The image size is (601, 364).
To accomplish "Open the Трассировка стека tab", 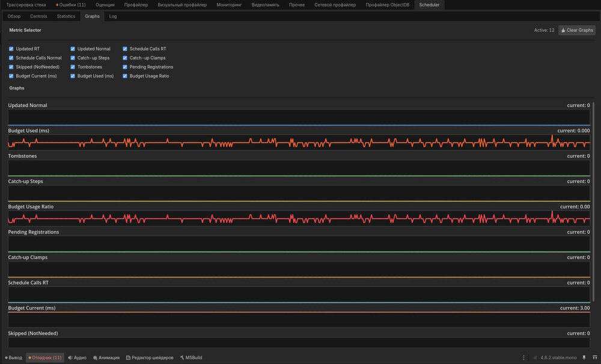I will (26, 5).
